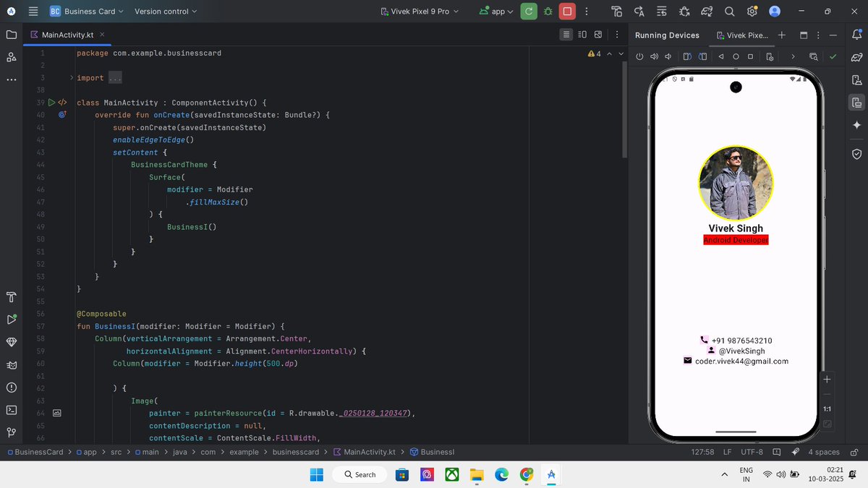Screen dimensions: 868x488
Task: Stop the running app with red stop button
Action: tap(568, 12)
